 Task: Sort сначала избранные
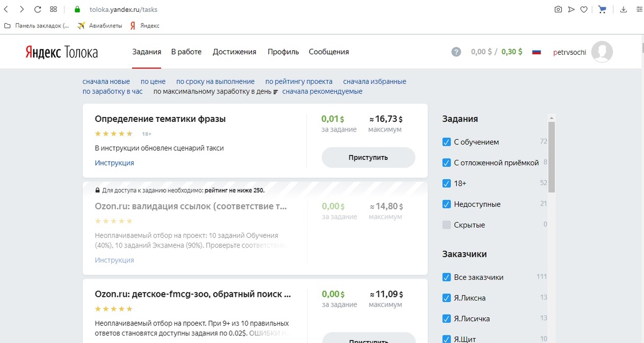click(375, 82)
